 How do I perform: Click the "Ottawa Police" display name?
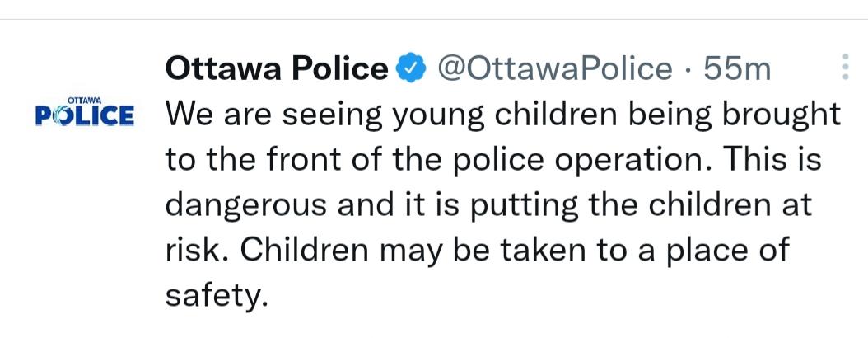coord(277,70)
